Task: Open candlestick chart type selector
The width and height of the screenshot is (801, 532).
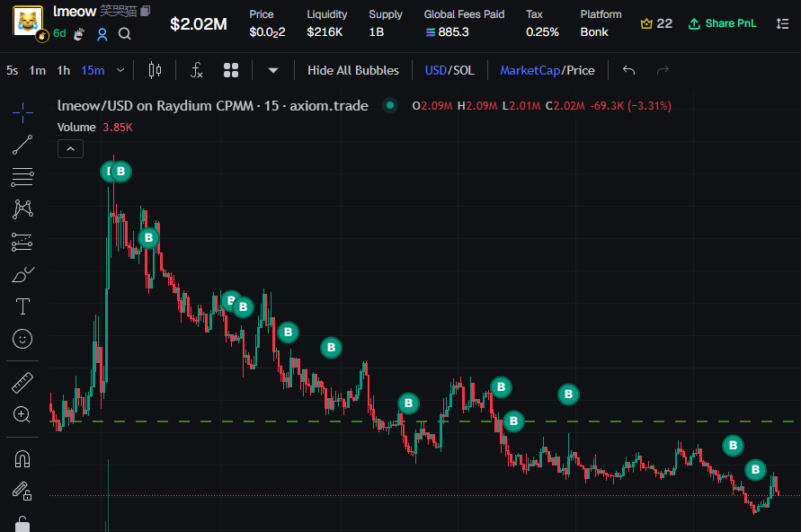Action: point(155,70)
